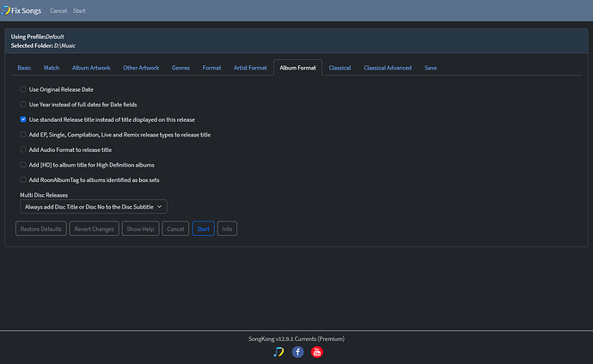
Task: Click the Restore Defaults button
Action: coord(41,228)
